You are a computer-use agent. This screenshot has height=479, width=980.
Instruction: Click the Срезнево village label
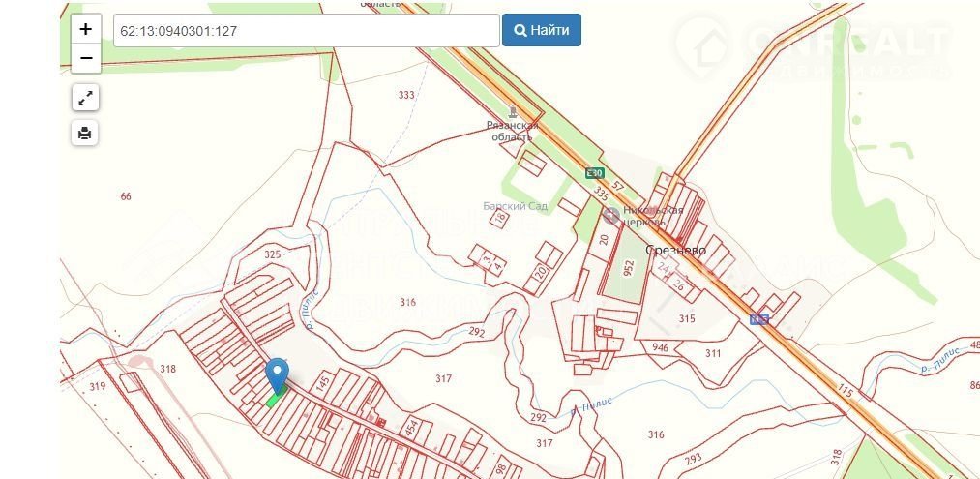tap(675, 250)
